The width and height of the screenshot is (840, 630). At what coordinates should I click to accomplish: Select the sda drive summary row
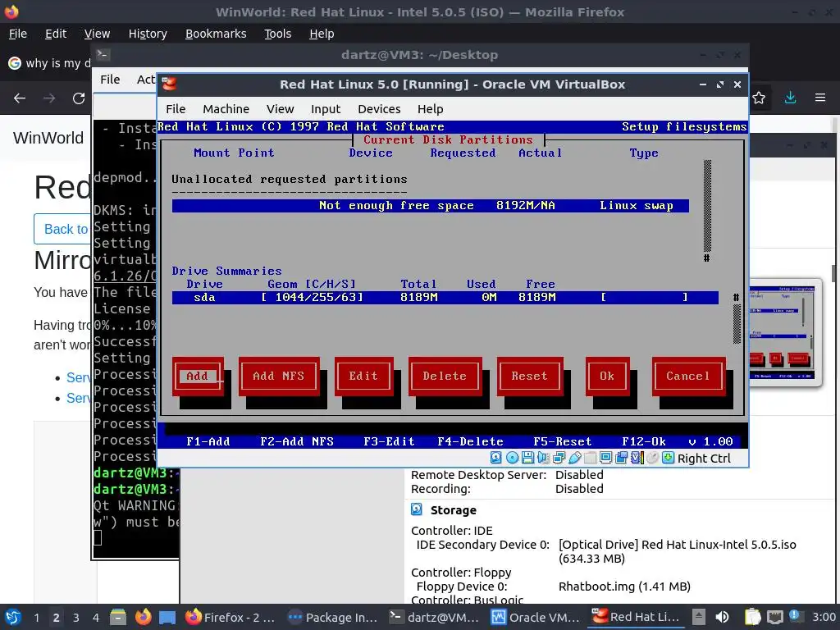click(445, 297)
